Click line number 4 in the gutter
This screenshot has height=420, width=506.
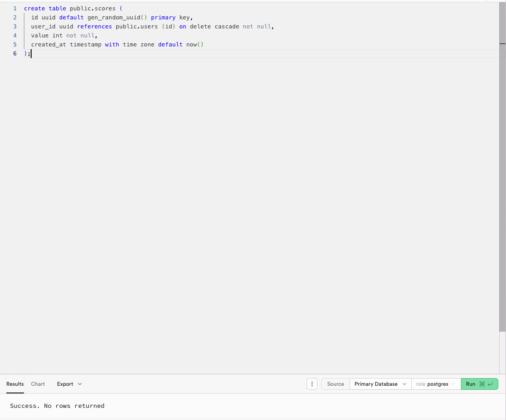tap(15, 36)
